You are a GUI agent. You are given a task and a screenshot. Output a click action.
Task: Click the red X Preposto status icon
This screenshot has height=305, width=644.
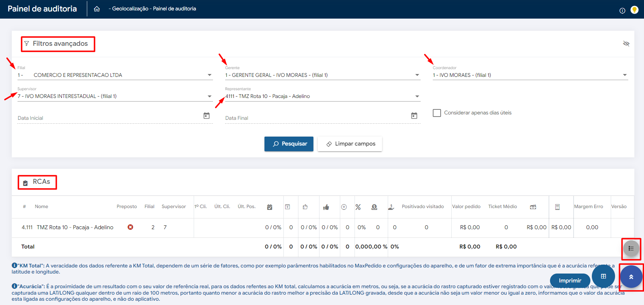pyautogui.click(x=130, y=227)
